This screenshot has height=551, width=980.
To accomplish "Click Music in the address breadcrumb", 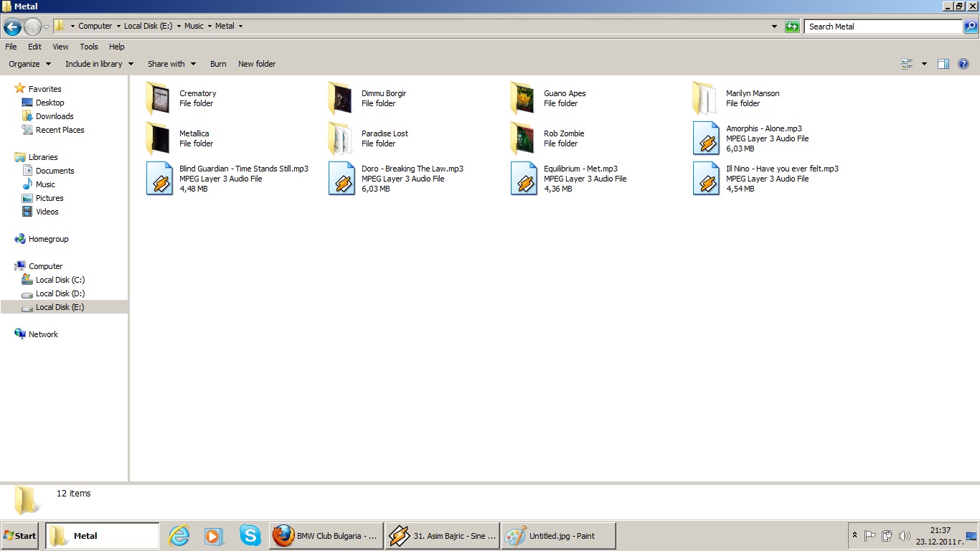I will click(x=194, y=26).
